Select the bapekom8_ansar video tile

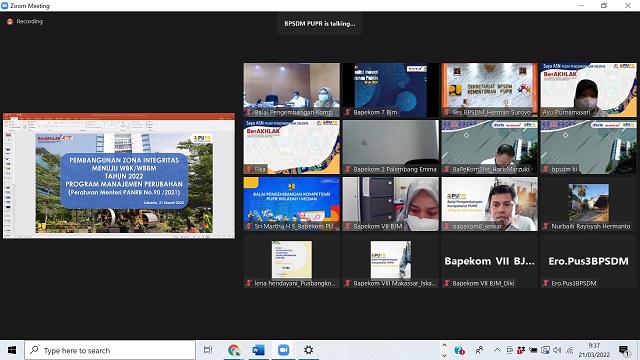[489, 204]
